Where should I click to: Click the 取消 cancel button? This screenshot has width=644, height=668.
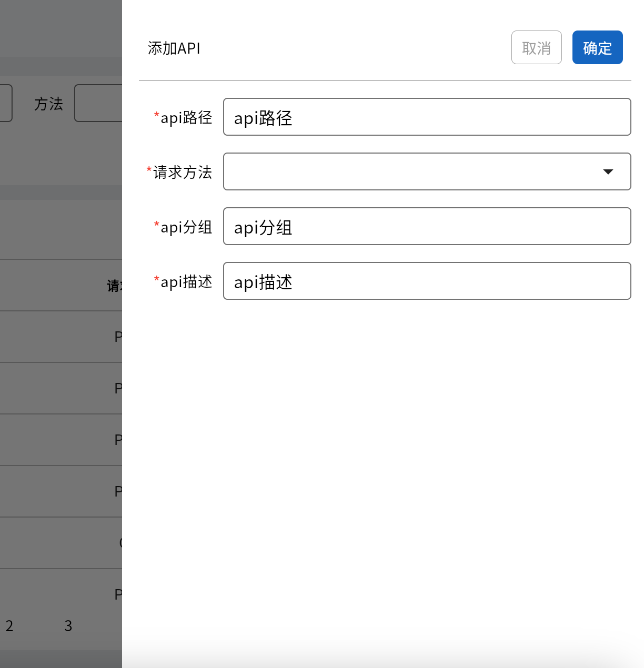click(536, 47)
